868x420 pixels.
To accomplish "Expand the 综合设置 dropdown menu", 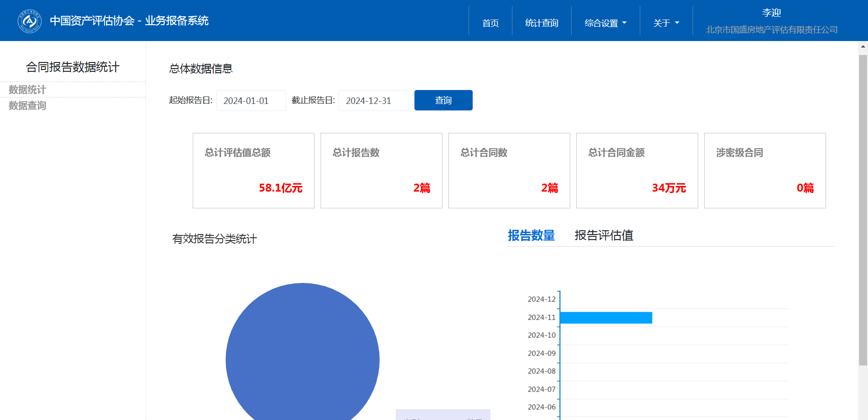I will coord(605,23).
